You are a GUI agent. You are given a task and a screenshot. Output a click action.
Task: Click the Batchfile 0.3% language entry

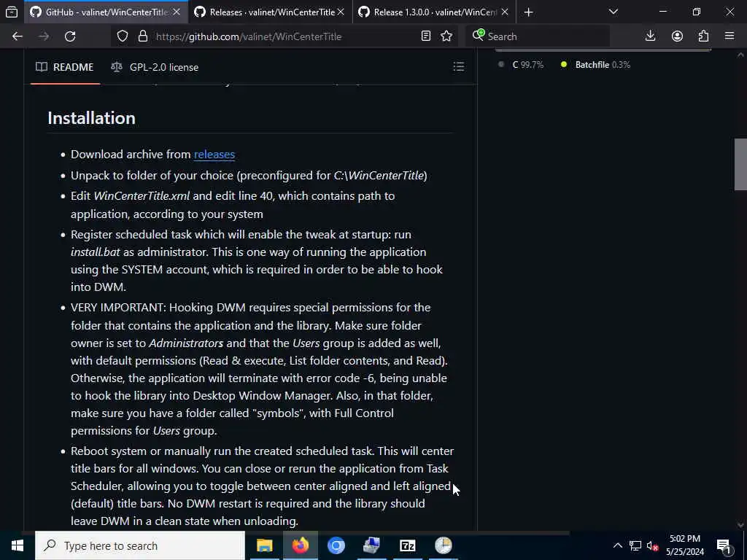click(595, 65)
